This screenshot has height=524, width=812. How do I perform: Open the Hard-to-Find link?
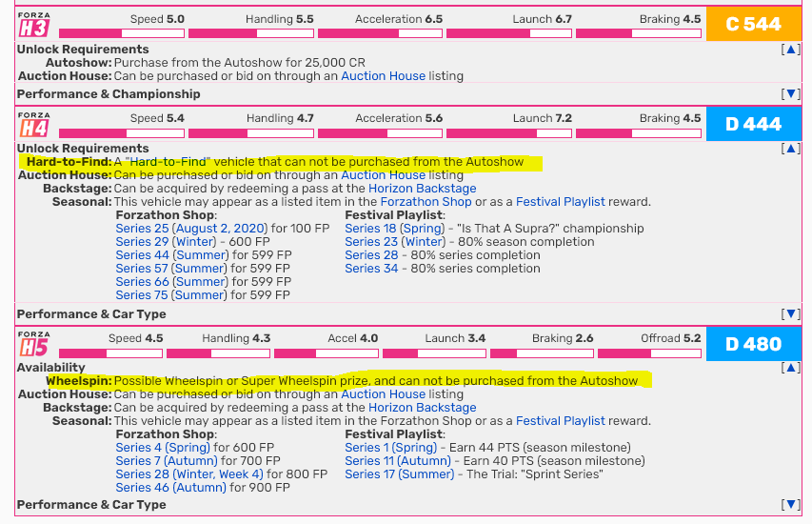[168, 162]
